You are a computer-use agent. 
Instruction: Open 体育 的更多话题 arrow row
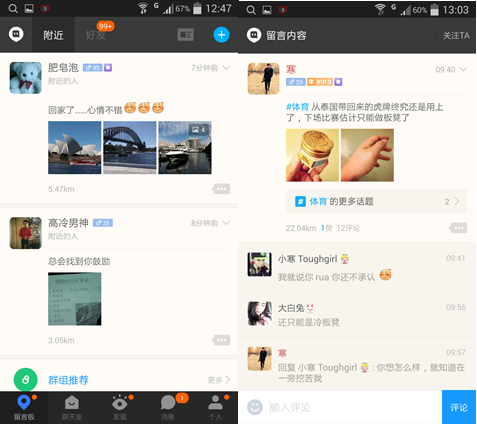coord(376,201)
